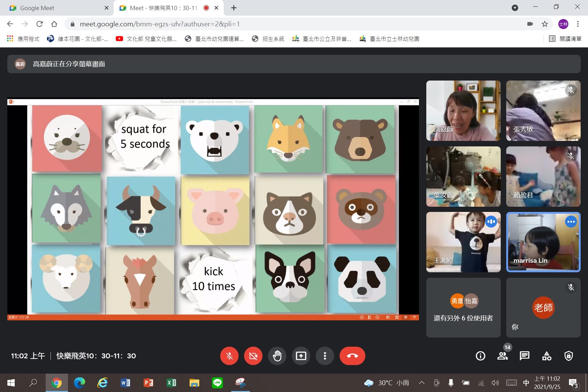The height and width of the screenshot is (392, 588).
Task: Open the chat with everyone panel
Action: click(x=524, y=356)
